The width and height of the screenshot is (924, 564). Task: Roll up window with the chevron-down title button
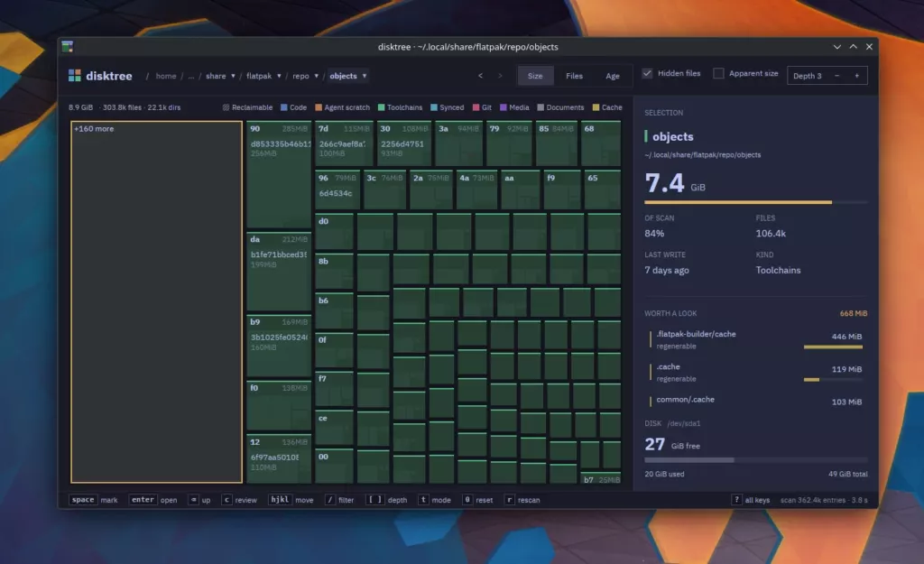836,47
